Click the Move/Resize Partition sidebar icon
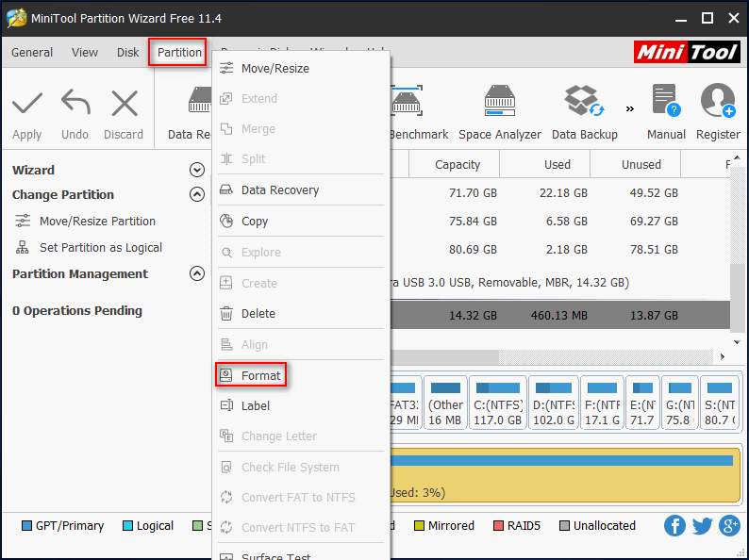749x560 pixels. tap(23, 221)
